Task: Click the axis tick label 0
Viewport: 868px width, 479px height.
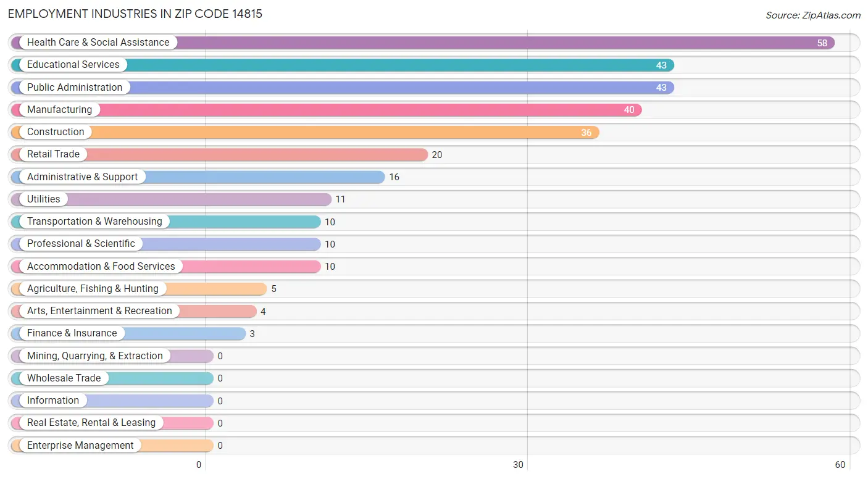Action: click(x=199, y=465)
